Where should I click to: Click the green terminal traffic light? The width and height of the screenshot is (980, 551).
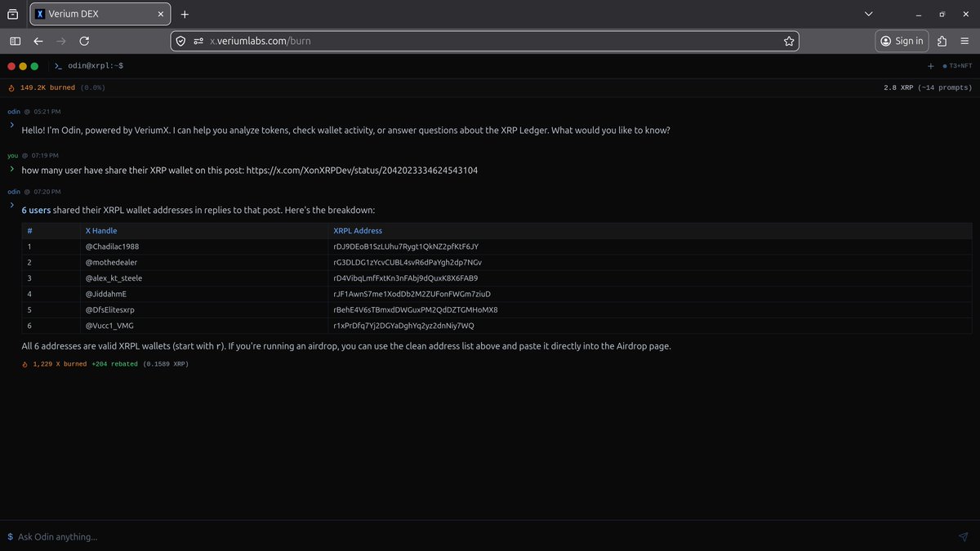click(33, 65)
